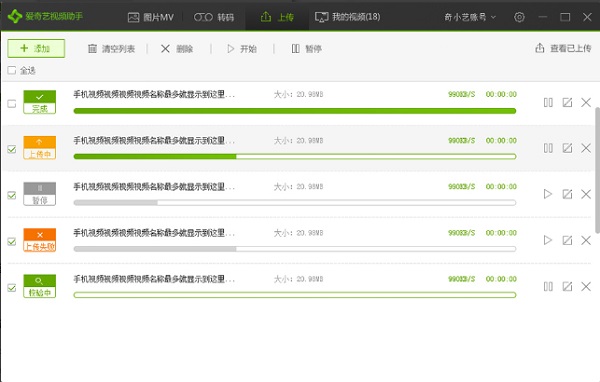Image resolution: width=600 pixels, height=382 pixels.
Task: Open the 图片MV tab
Action: point(150,17)
